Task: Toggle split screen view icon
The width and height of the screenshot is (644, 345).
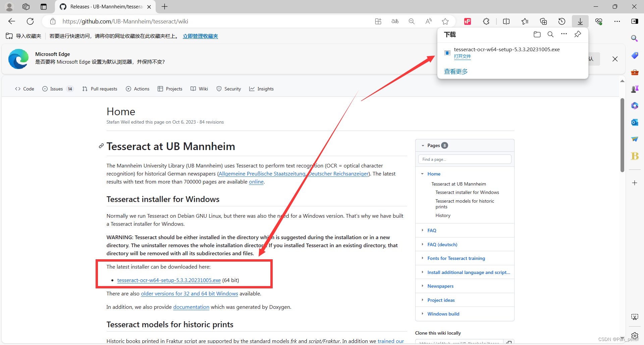Action: point(506,21)
